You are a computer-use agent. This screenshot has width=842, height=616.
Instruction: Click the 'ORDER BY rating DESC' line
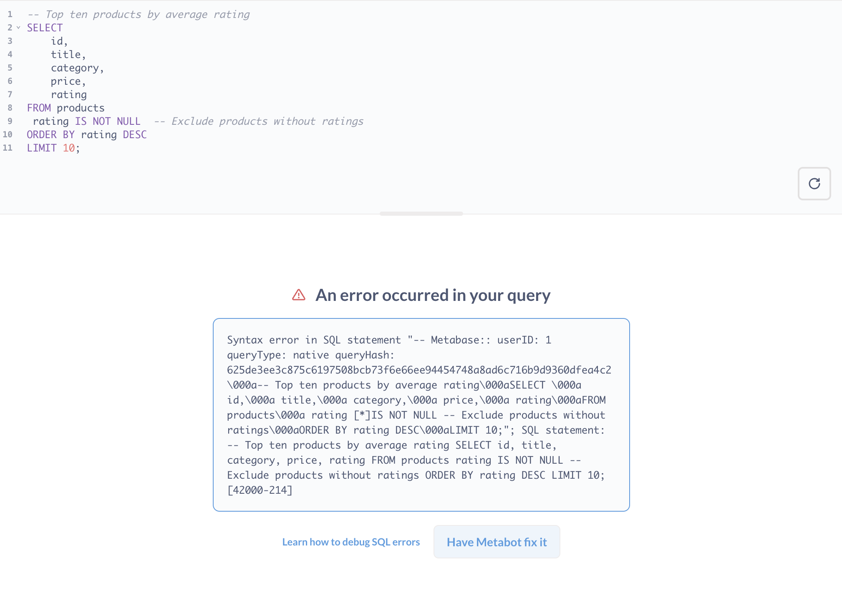coord(86,134)
